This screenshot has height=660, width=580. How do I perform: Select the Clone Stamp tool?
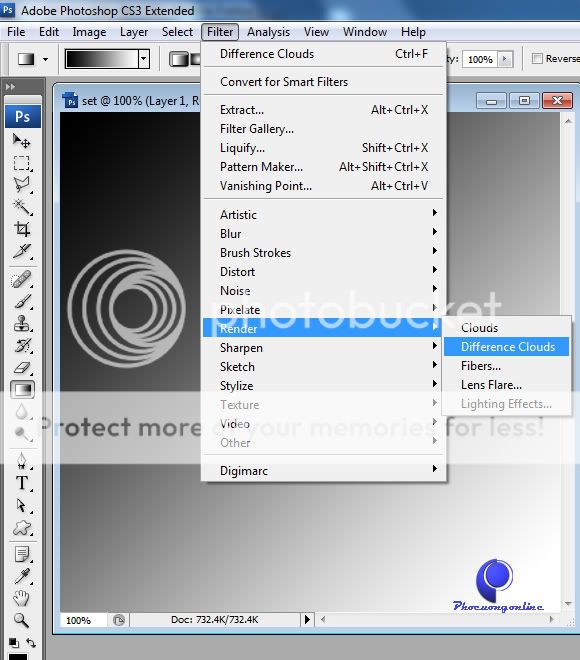[21, 324]
